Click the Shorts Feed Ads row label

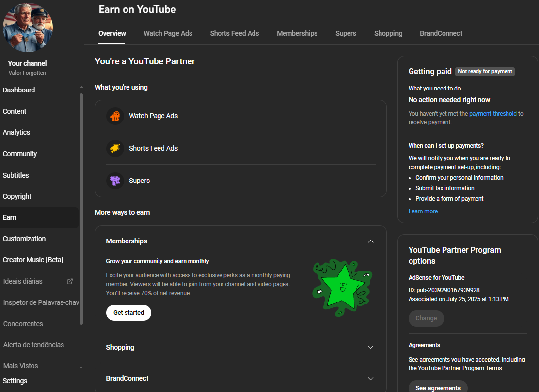click(x=153, y=148)
